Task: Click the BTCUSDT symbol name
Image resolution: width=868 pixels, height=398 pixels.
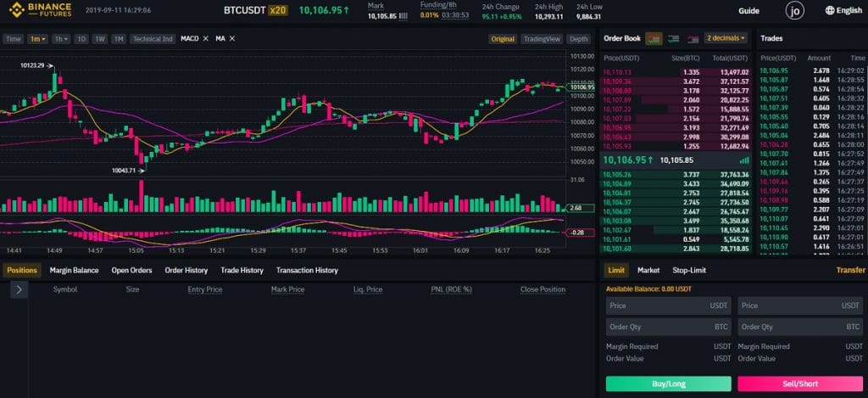Action: (245, 10)
